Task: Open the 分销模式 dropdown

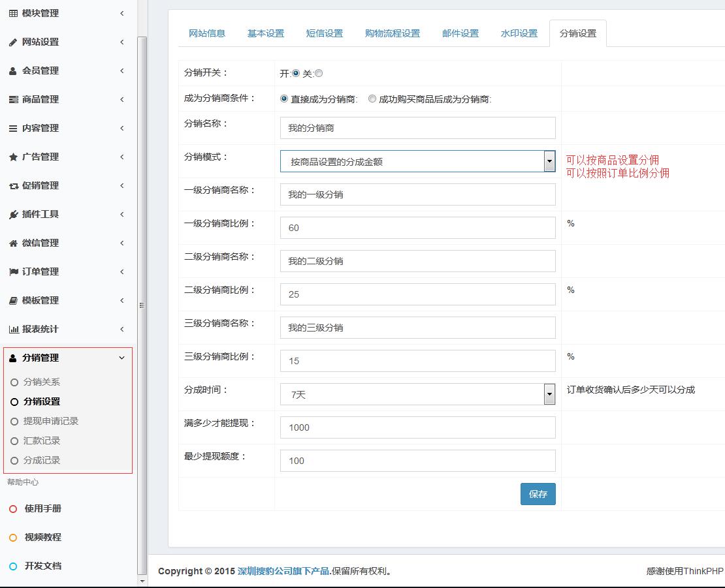Action: click(417, 161)
